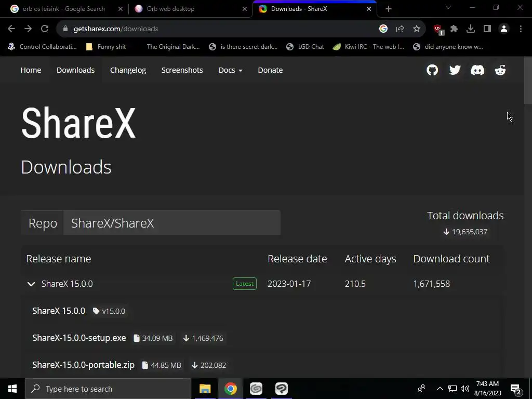The image size is (532, 399).
Task: Click the Google icon in address bar
Action: pos(383,29)
